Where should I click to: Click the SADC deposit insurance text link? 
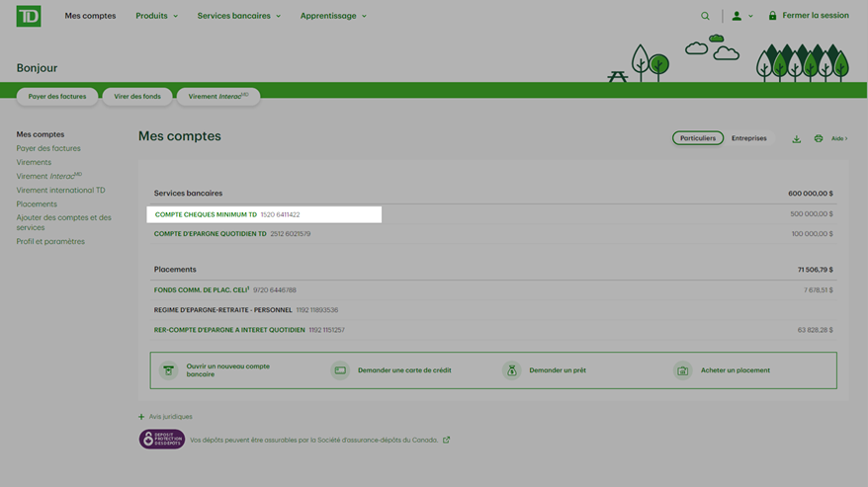pos(313,440)
